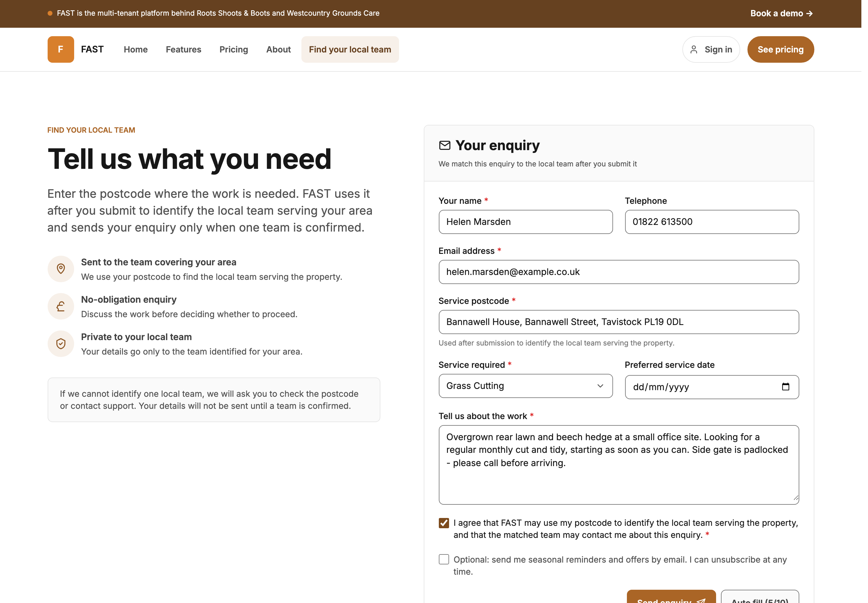Click the 'Private to your local team' text
Screen dimensions: 868x603
click(x=136, y=337)
